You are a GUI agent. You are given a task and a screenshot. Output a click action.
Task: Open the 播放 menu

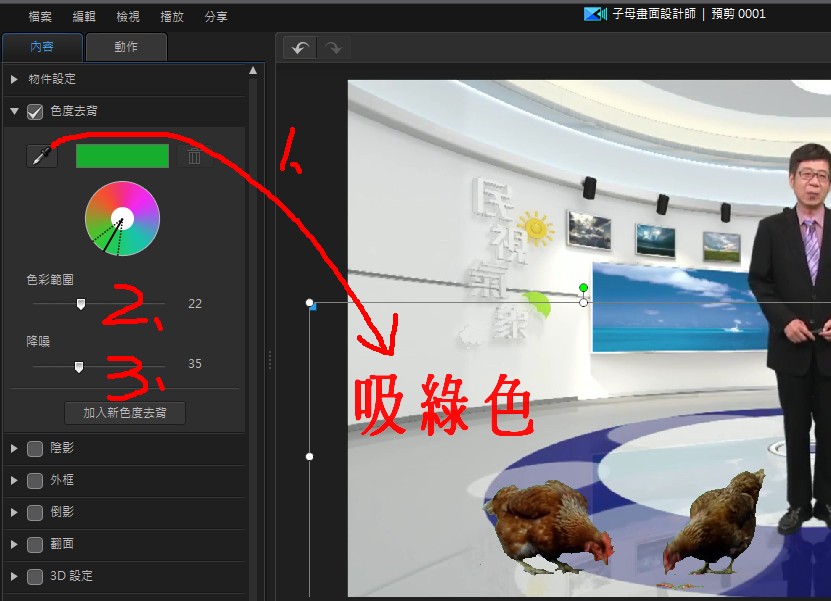click(172, 17)
